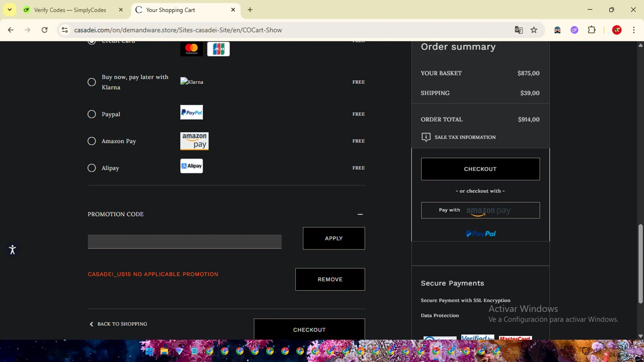
Task: Open the Chrome profile avatar
Action: 617,30
